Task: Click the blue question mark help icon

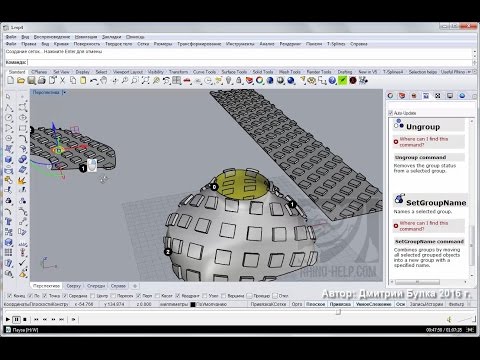Action: [332, 80]
